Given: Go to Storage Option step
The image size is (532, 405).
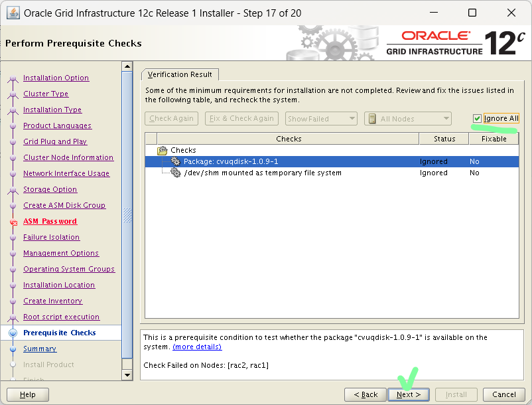Looking at the screenshot, I should [x=50, y=189].
